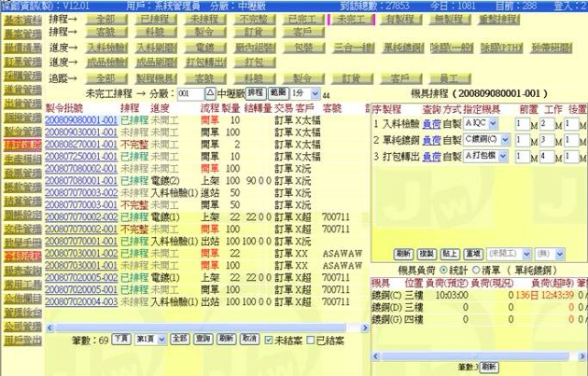This screenshot has height=376, width=588.
Task: Click the triangle button beside the 001 field
Action: [209, 94]
